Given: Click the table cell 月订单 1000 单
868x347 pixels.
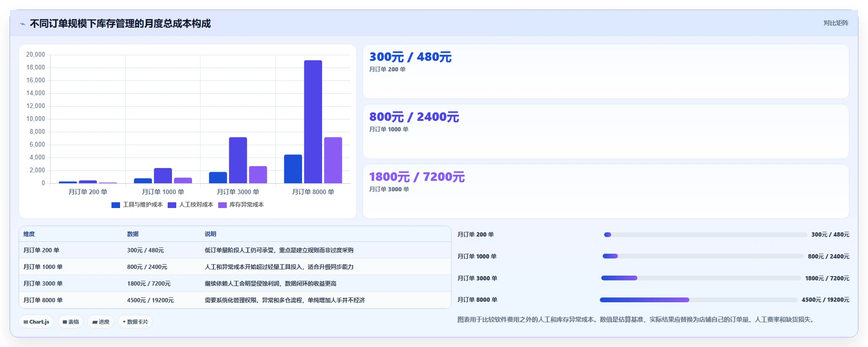Looking at the screenshot, I should (x=43, y=267).
